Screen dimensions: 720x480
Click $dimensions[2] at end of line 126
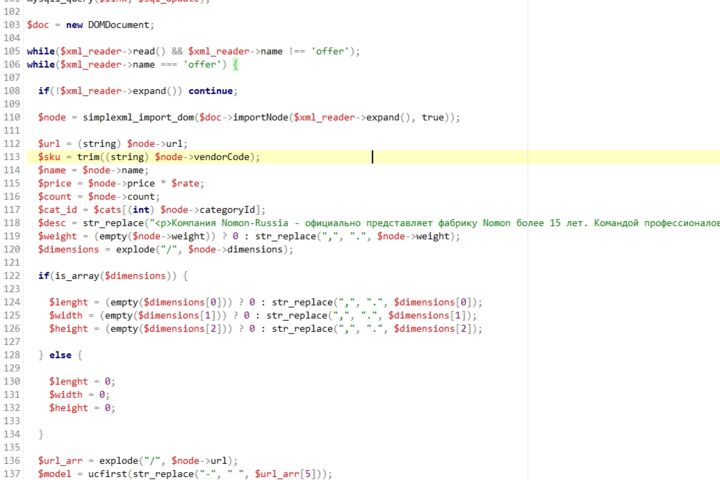[433, 329]
